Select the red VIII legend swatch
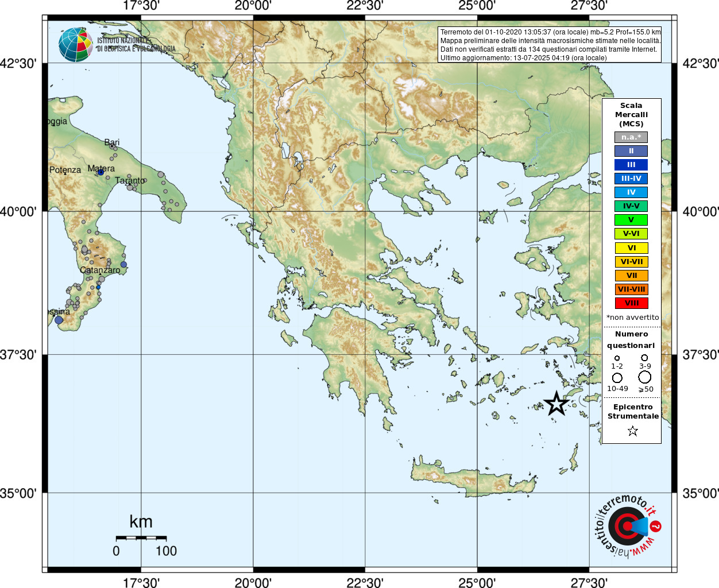The width and height of the screenshot is (719, 588). pyautogui.click(x=631, y=303)
